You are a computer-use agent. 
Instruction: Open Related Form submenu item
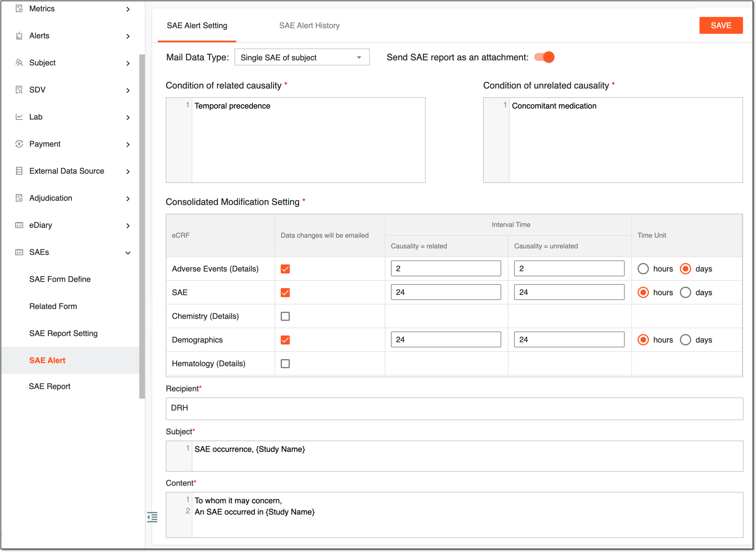[53, 306]
